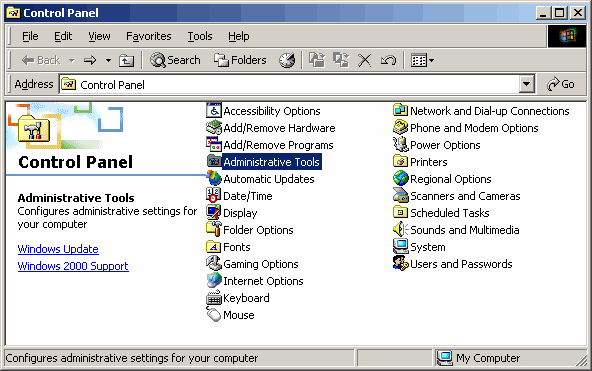Open the Gaming Options icon
592x371 pixels.
[214, 263]
